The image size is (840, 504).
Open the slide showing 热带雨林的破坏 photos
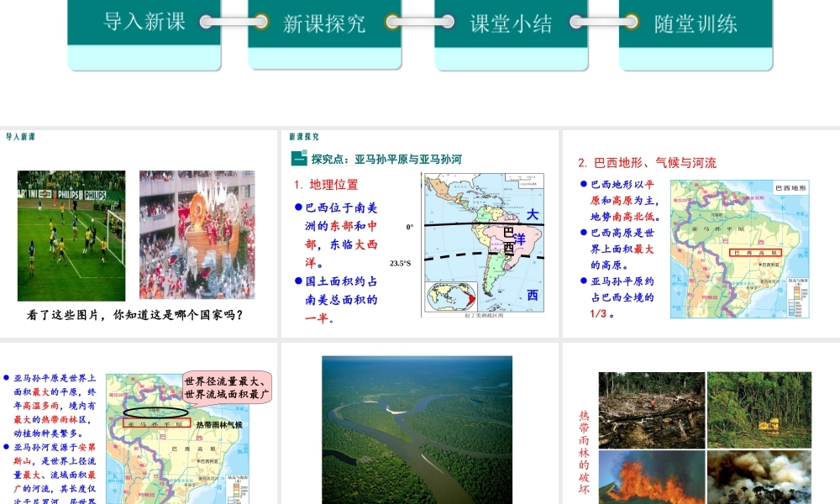701,423
